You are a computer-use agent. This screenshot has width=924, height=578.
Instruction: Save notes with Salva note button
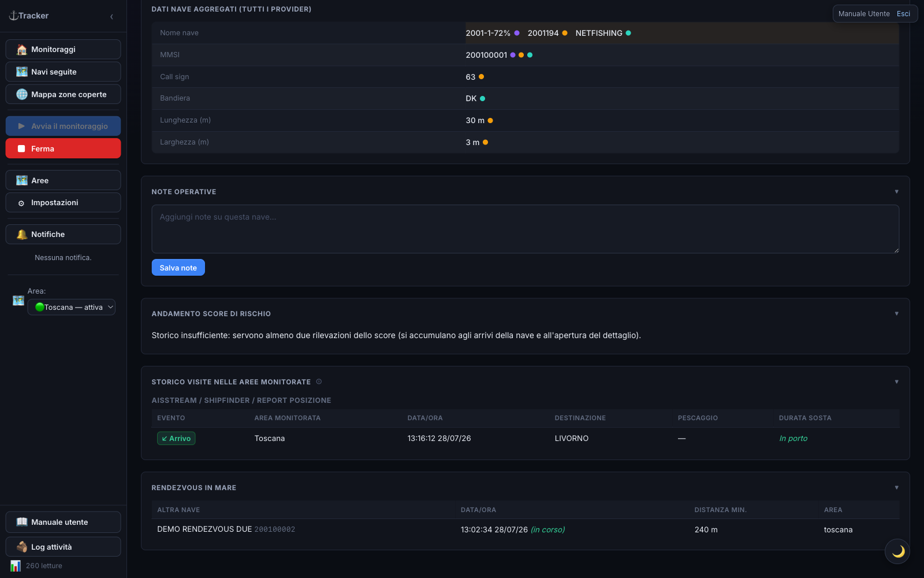coord(178,268)
